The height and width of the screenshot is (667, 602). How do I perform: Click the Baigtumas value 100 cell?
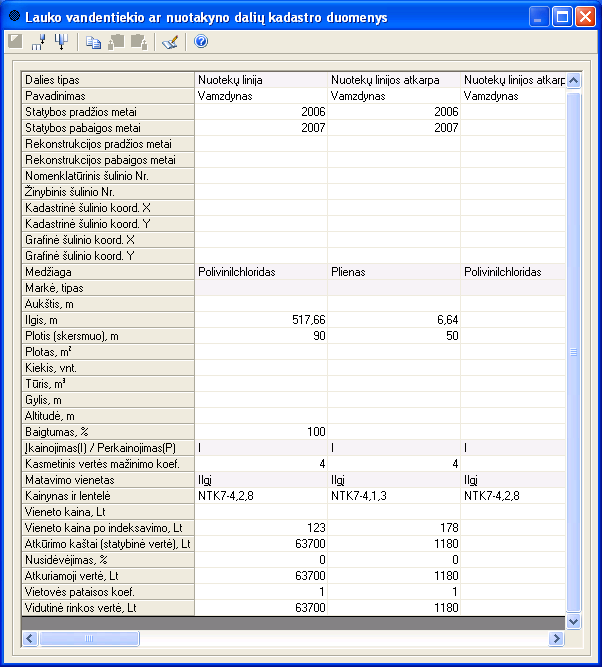tap(261, 432)
